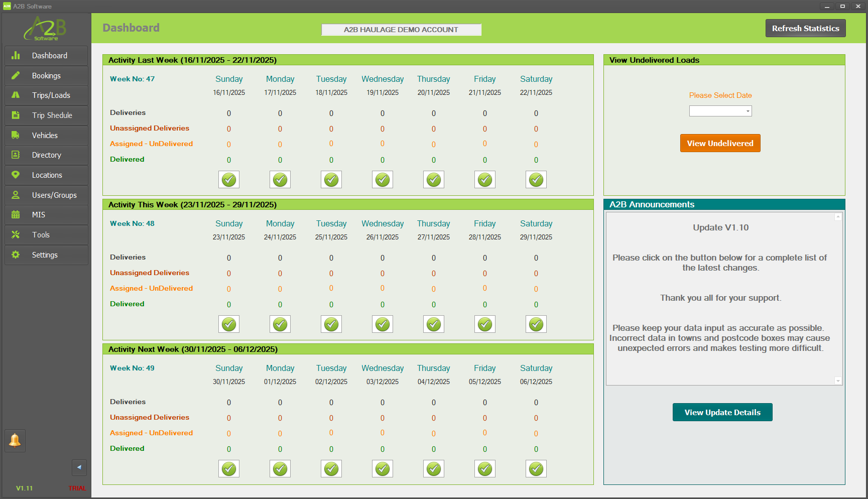Click the Vehicles truck icon
868x499 pixels.
tap(16, 135)
